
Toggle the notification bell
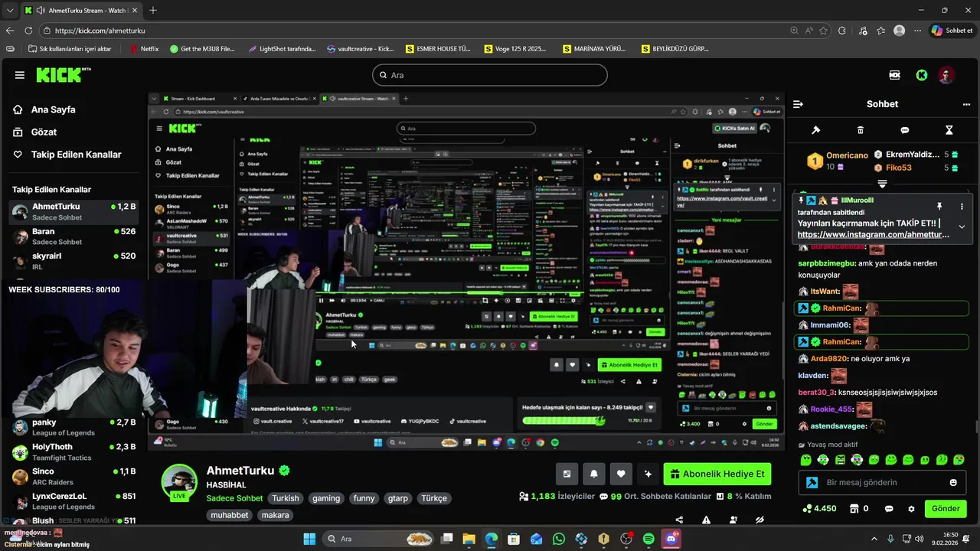(x=593, y=474)
